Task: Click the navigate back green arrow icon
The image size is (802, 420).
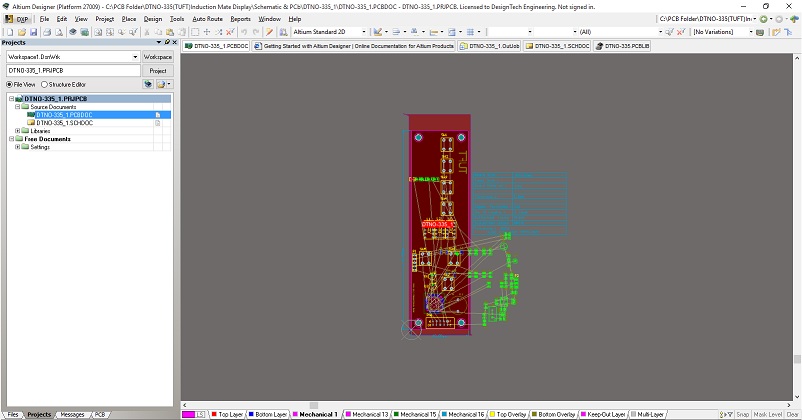Action: click(x=765, y=19)
